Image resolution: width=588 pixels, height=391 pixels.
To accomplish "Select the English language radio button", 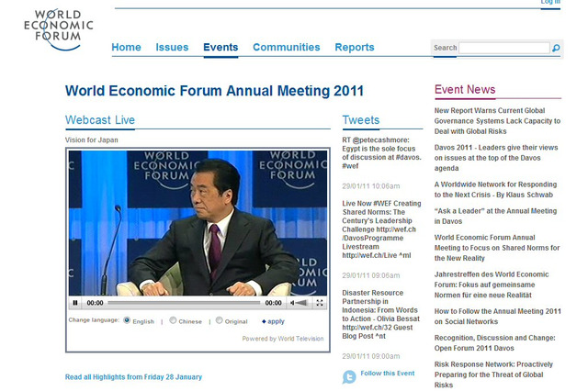I will tap(127, 320).
